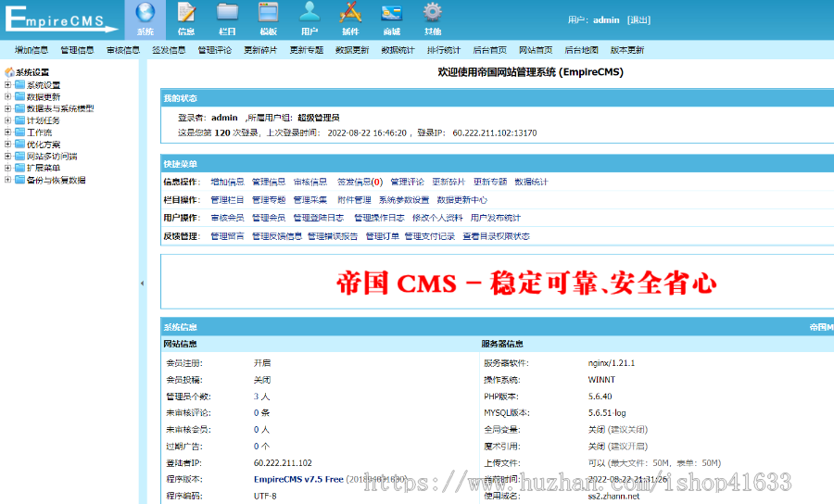This screenshot has height=504, width=834.
Task: Open the 栏目 folder icon
Action: (x=227, y=13)
